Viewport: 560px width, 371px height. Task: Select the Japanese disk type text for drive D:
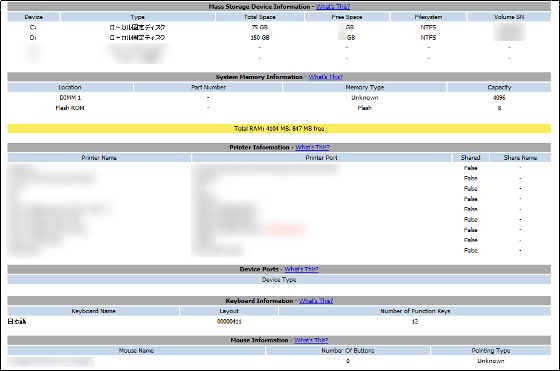[x=138, y=37]
